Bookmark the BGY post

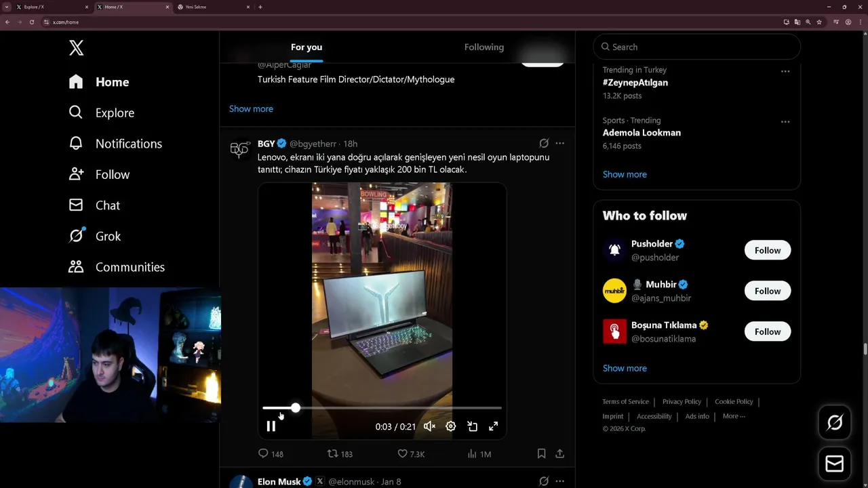coord(541,453)
